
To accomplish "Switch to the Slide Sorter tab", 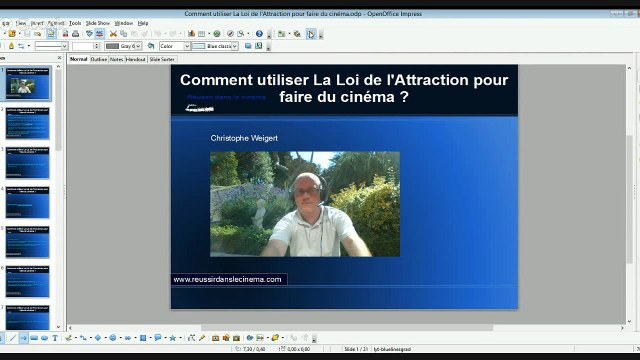I will (x=162, y=60).
